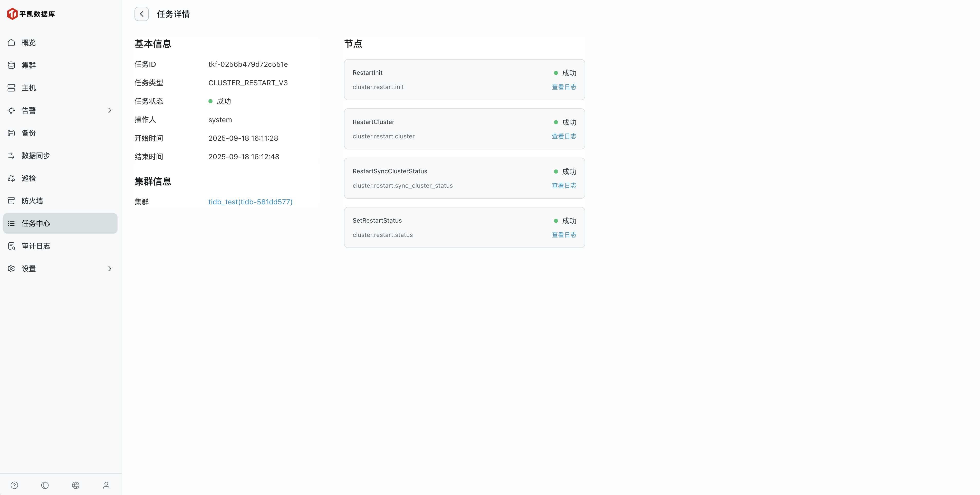Viewport: 980px width, 495px height.
Task: Expand the 设置 submenu chevron
Action: pyautogui.click(x=110, y=269)
